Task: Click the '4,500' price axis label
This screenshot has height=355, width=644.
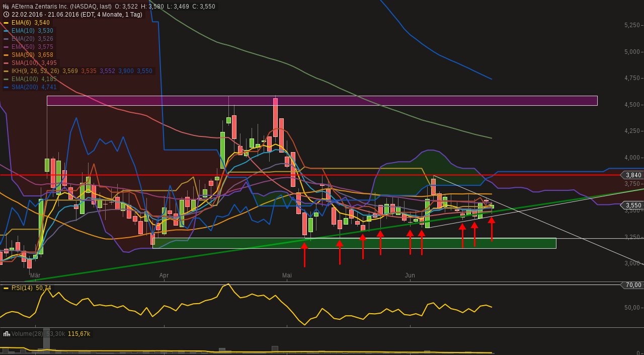Action: pyautogui.click(x=632, y=105)
